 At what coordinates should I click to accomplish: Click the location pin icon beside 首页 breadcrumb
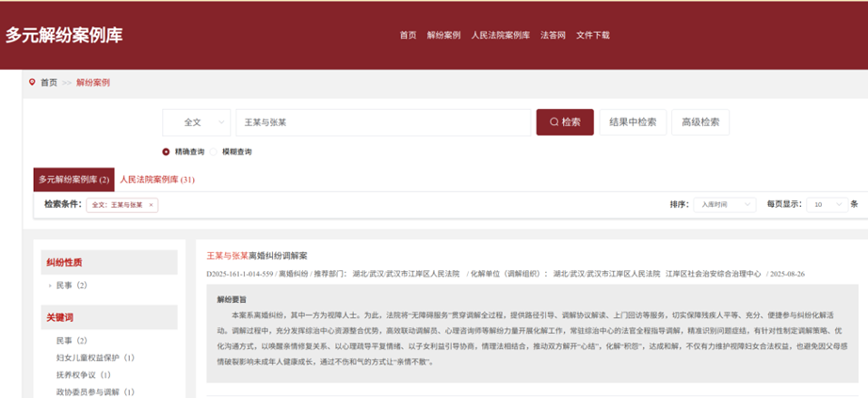[x=32, y=83]
